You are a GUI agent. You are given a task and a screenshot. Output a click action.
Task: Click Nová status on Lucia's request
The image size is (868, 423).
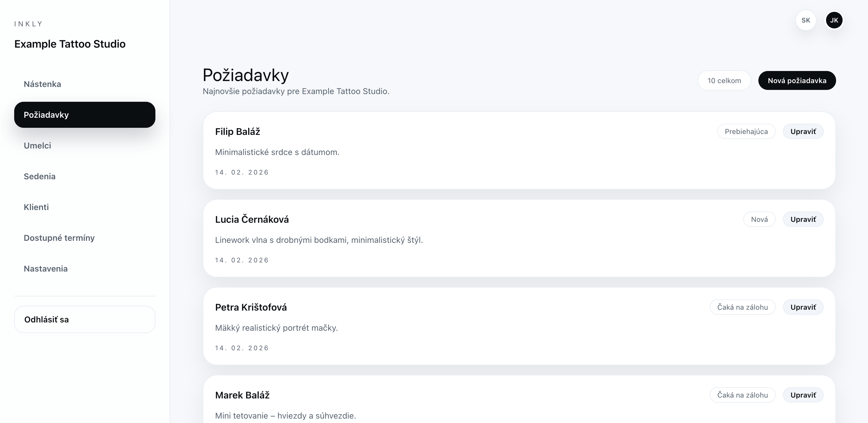tap(759, 219)
